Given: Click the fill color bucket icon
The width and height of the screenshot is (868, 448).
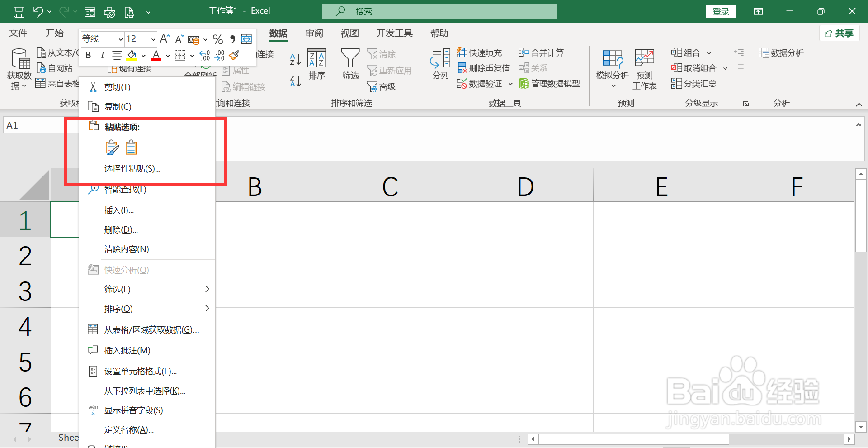Looking at the screenshot, I should pyautogui.click(x=132, y=55).
